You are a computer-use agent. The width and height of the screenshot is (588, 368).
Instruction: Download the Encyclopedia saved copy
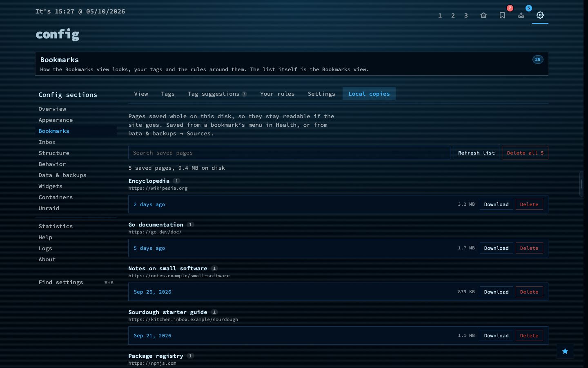click(496, 204)
